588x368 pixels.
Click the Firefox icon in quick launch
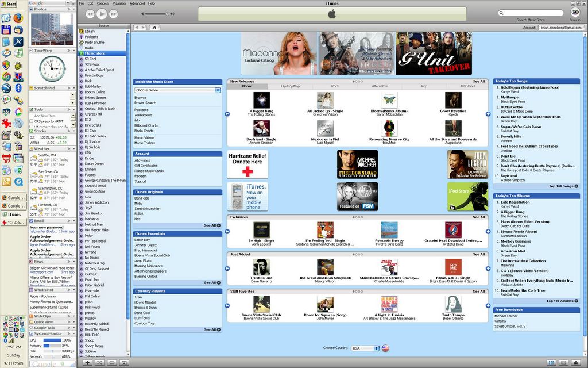click(x=18, y=18)
